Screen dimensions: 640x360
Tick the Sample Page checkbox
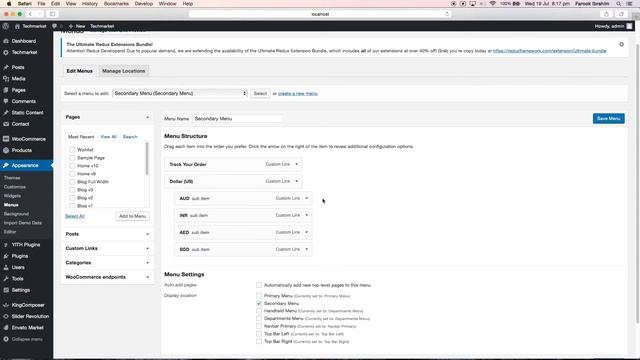(72, 158)
